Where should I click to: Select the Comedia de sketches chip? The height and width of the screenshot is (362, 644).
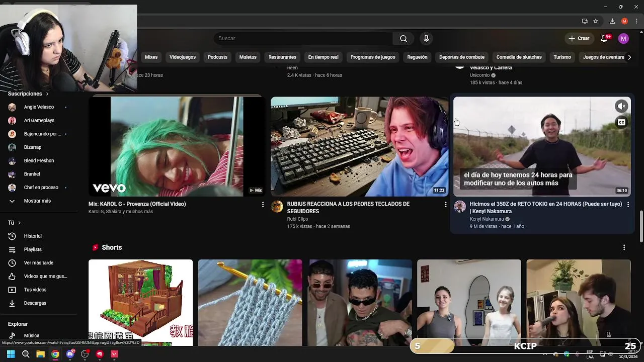point(519,57)
